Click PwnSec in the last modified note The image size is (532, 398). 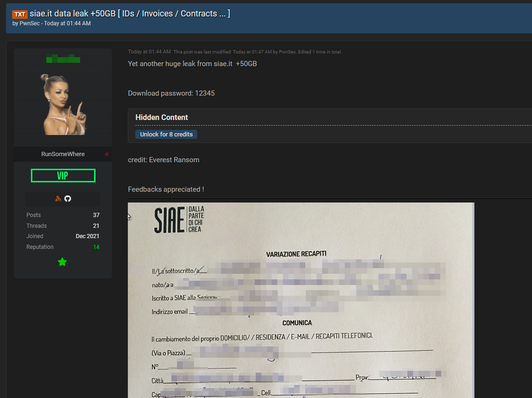tap(287, 52)
